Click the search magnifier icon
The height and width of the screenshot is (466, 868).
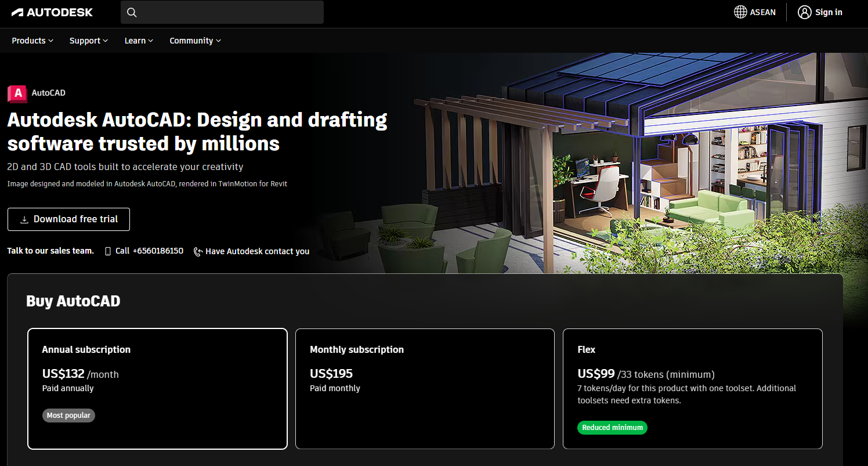pyautogui.click(x=132, y=12)
